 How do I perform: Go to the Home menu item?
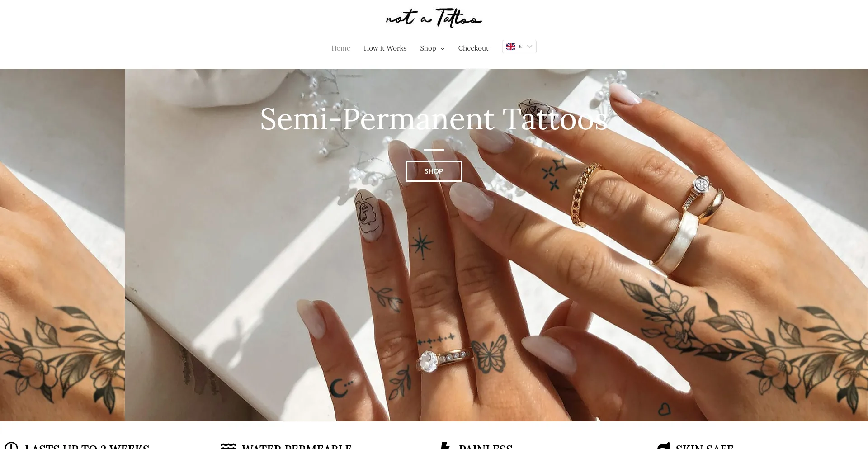[x=341, y=48]
